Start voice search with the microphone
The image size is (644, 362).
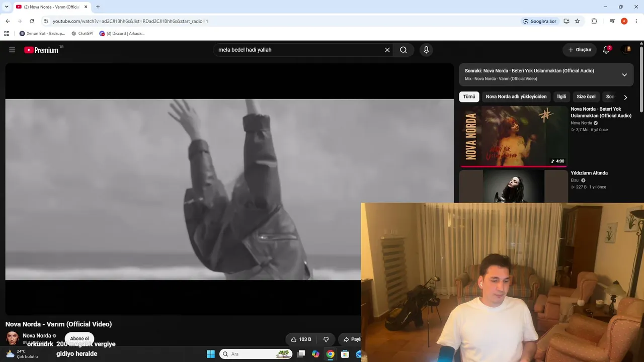coord(426,50)
